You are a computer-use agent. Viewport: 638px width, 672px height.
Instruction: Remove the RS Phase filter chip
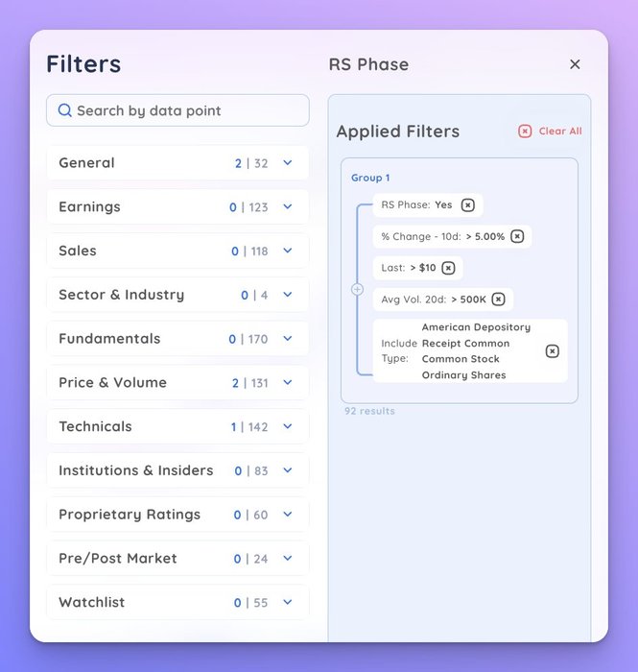pyautogui.click(x=467, y=204)
